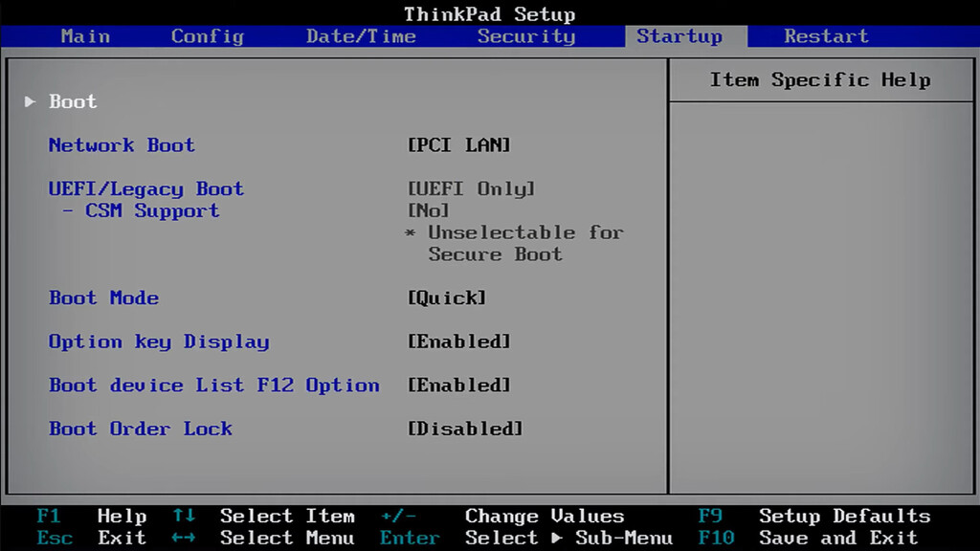980x551 pixels.
Task: Click the Esc Exit key hint
Action: (91, 538)
